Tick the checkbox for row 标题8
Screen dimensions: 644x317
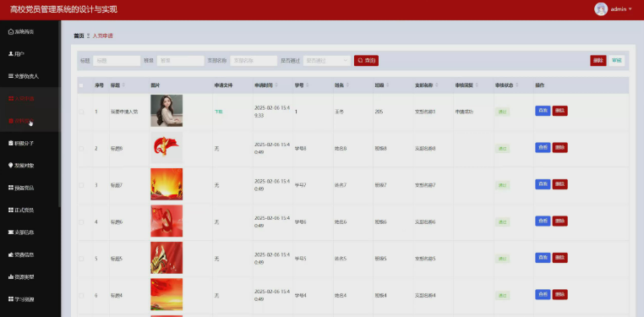pos(81,148)
